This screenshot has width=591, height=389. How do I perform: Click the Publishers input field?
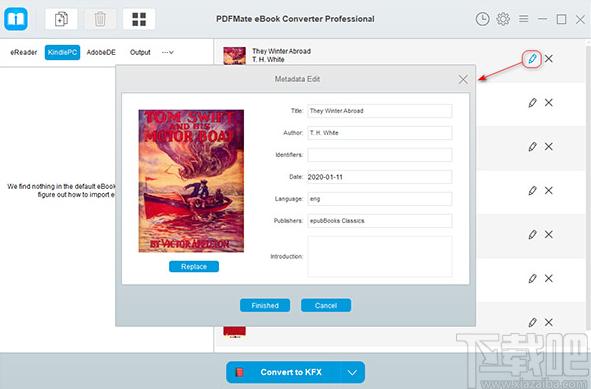(380, 221)
